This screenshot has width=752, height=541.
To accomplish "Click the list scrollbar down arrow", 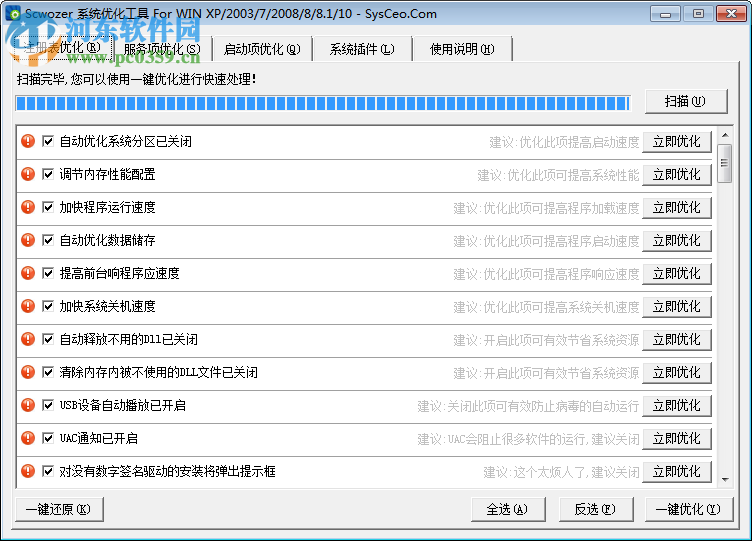I will coord(725,480).
